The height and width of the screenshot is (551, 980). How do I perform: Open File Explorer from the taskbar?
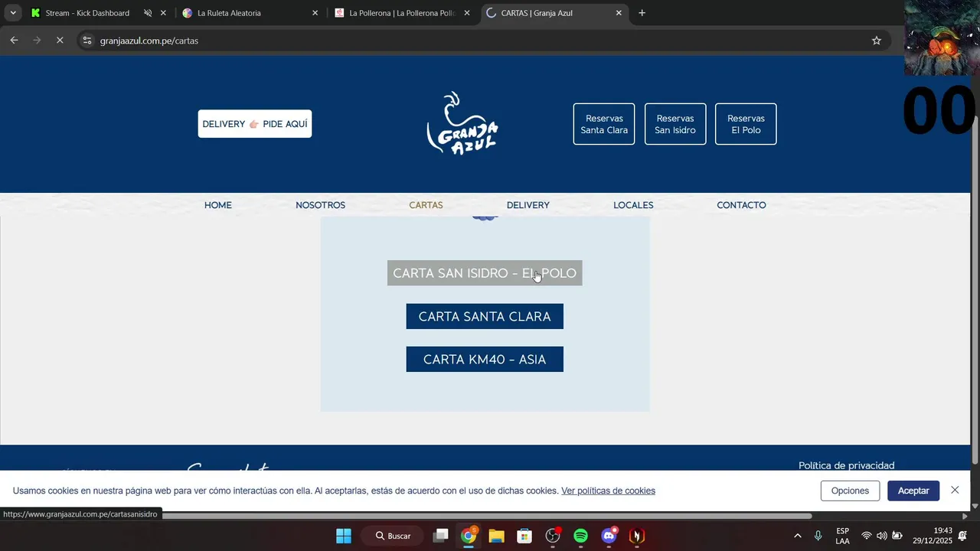pos(496,536)
